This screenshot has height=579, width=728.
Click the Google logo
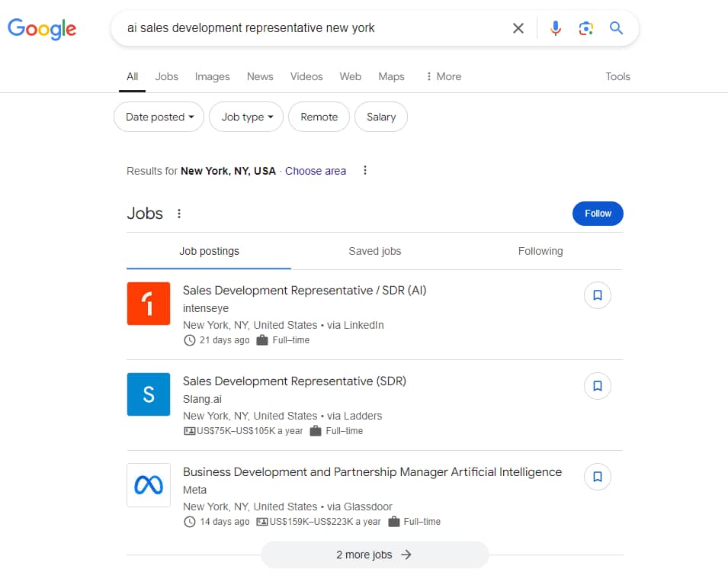[x=42, y=29]
